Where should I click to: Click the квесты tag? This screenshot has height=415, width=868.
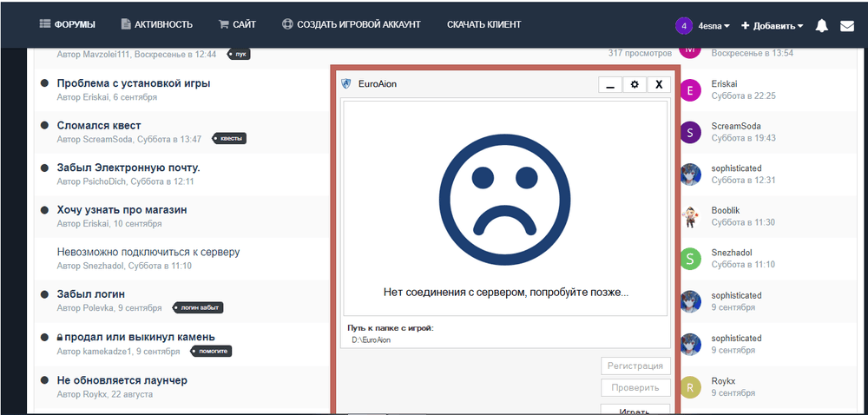coord(230,139)
